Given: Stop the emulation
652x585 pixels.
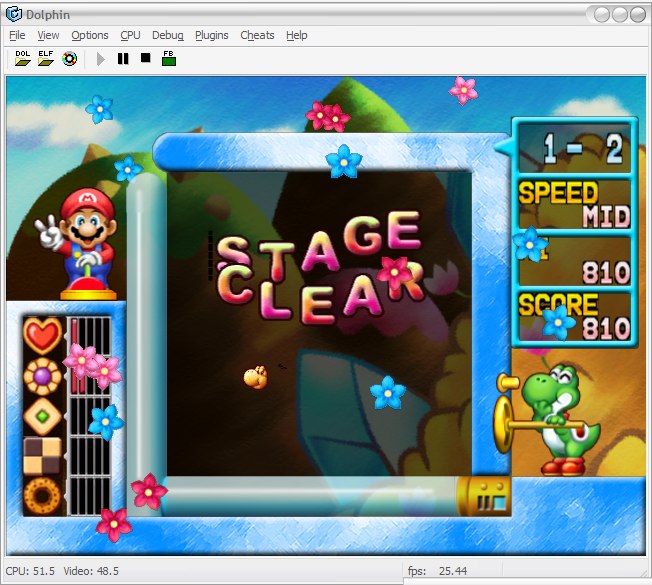Looking at the screenshot, I should coord(146,58).
